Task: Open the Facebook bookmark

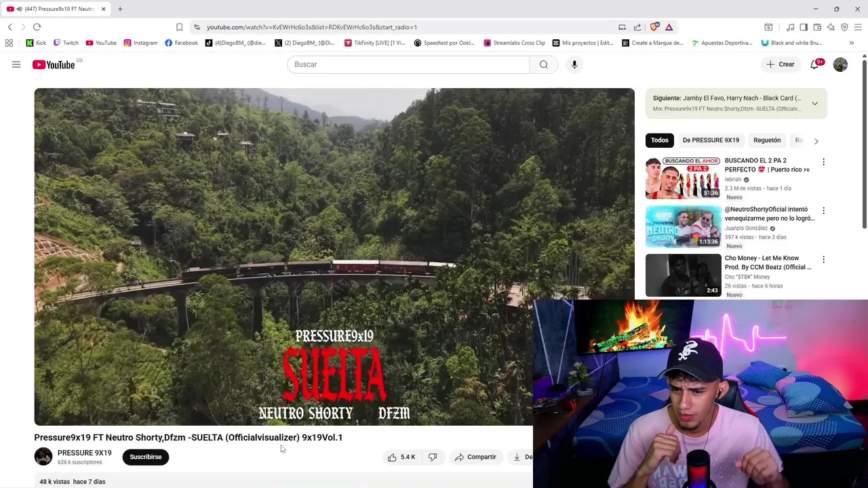Action: tap(181, 43)
